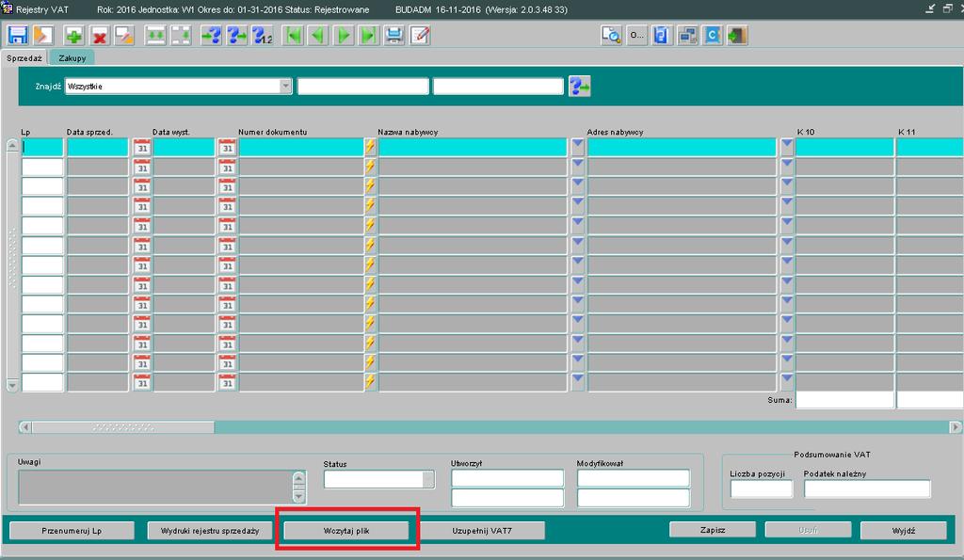Focus the second search text field before search icon
Viewport: 964px width, 560px height.
(x=498, y=86)
